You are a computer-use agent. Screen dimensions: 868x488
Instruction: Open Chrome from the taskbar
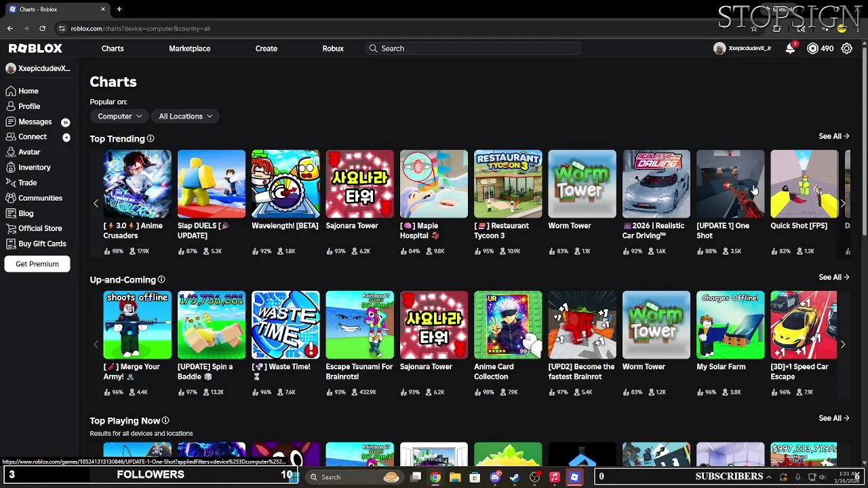tap(435, 477)
